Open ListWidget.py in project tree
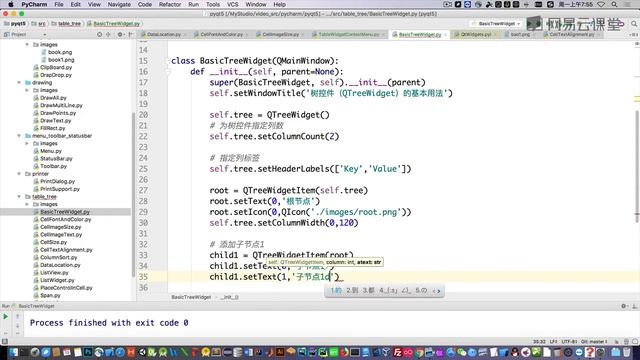 coord(57,280)
